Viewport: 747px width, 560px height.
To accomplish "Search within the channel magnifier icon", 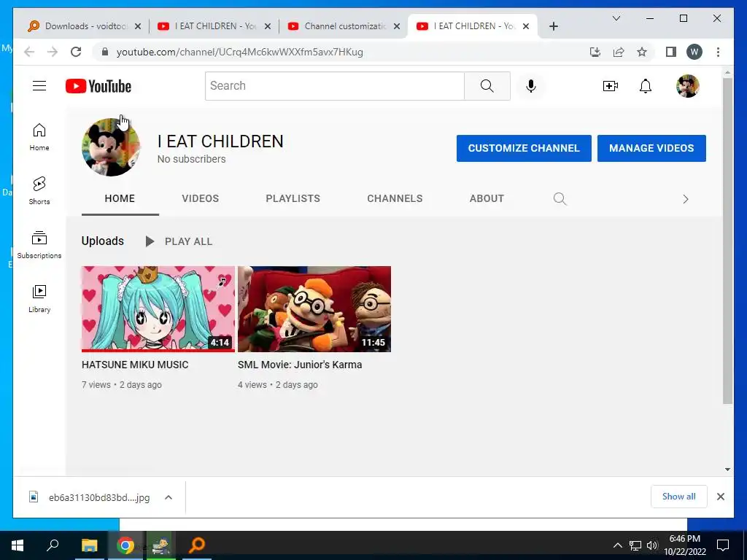I will [x=560, y=198].
